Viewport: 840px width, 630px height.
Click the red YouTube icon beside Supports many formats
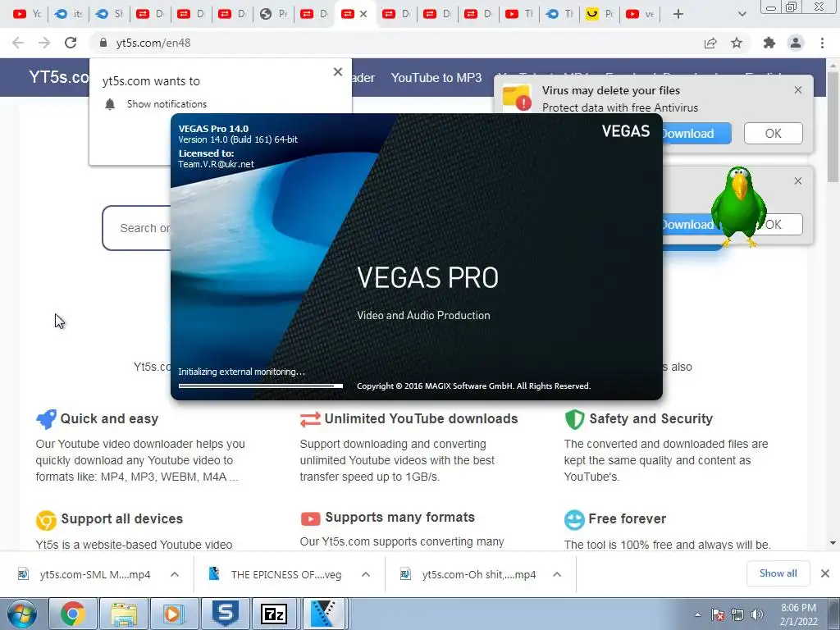[310, 518]
